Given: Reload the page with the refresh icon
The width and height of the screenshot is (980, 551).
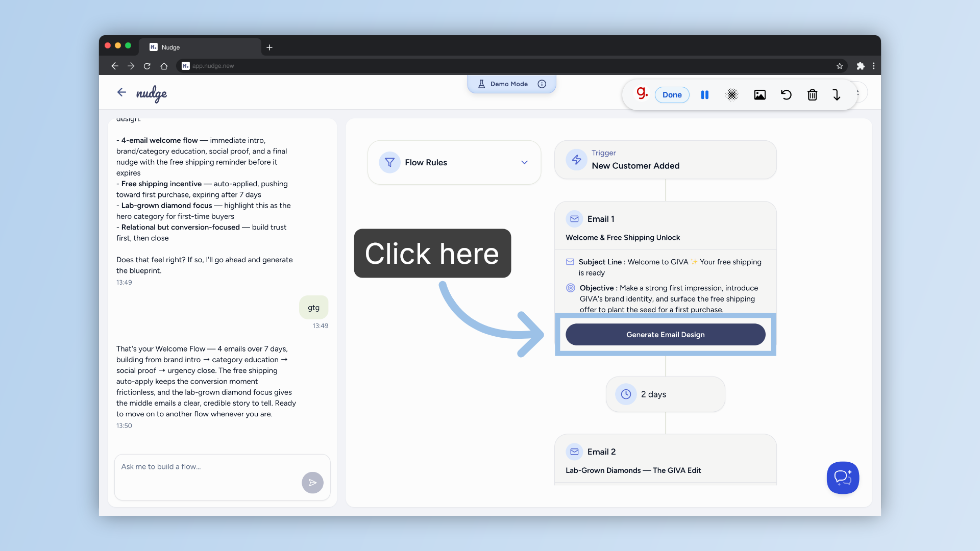Looking at the screenshot, I should point(147,66).
